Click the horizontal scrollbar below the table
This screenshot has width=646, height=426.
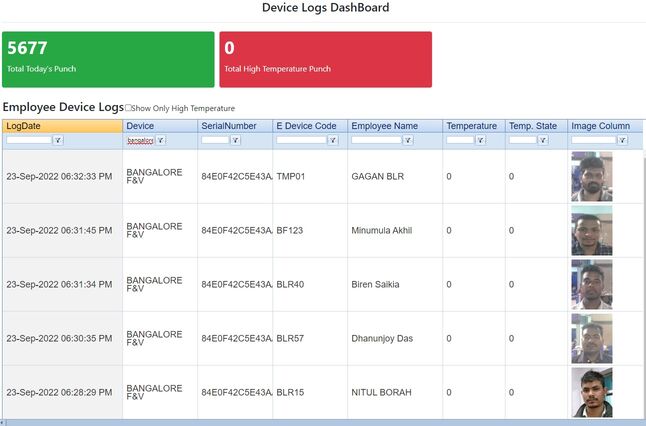323,423
